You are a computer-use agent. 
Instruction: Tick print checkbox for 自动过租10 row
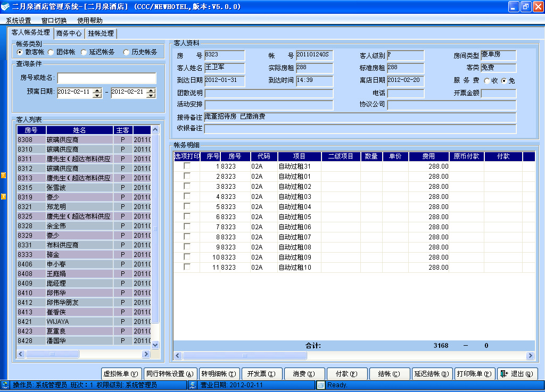point(187,267)
